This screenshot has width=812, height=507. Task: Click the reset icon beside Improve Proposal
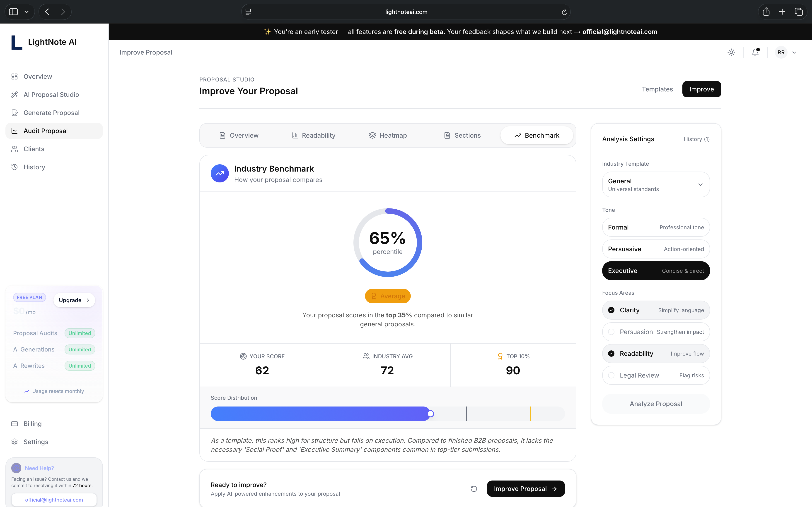[x=474, y=489]
